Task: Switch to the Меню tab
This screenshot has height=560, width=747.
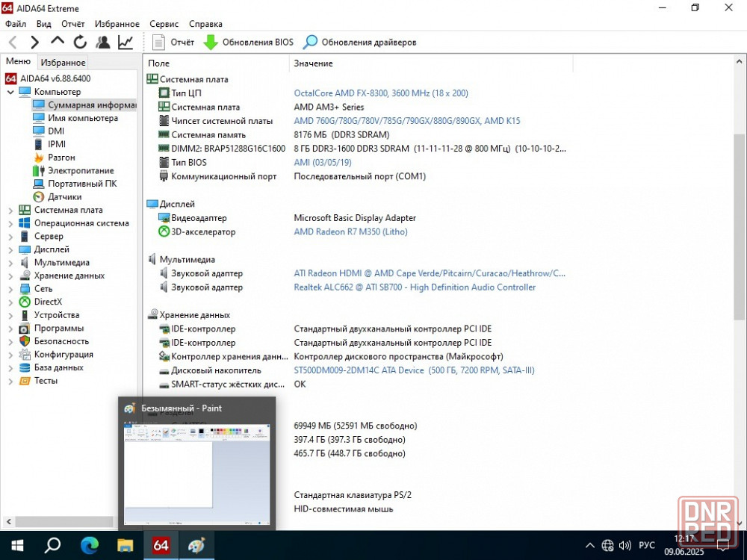Action: click(x=18, y=61)
